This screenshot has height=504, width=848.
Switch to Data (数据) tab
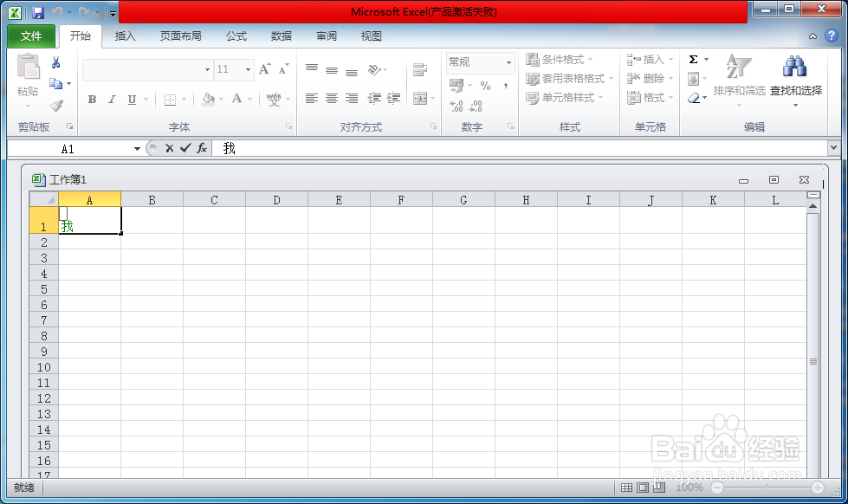[x=282, y=36]
